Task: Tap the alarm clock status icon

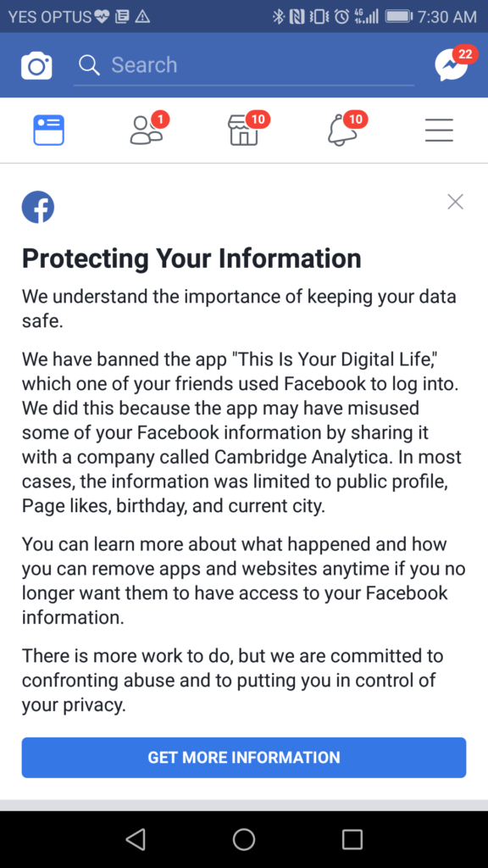Action: click(342, 17)
